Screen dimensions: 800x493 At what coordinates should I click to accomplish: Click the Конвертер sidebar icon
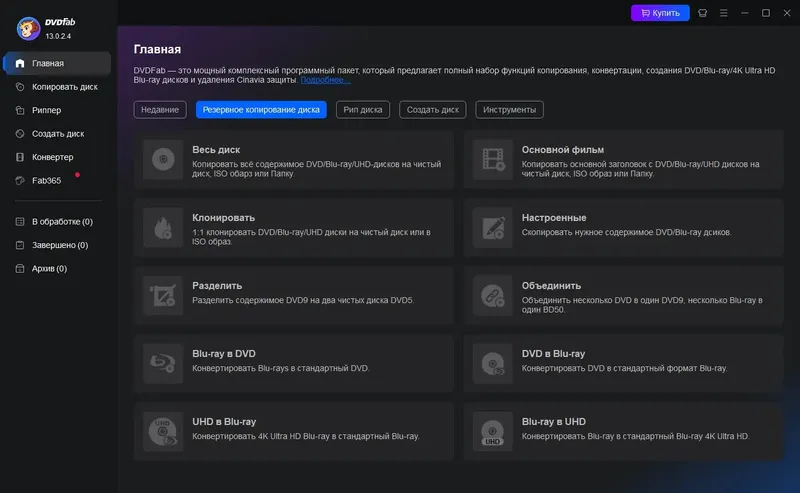point(20,157)
